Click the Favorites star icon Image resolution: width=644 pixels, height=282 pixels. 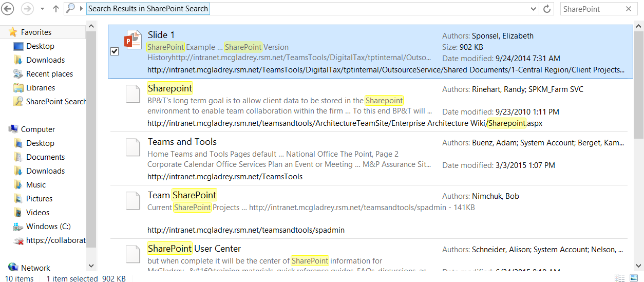(x=13, y=32)
